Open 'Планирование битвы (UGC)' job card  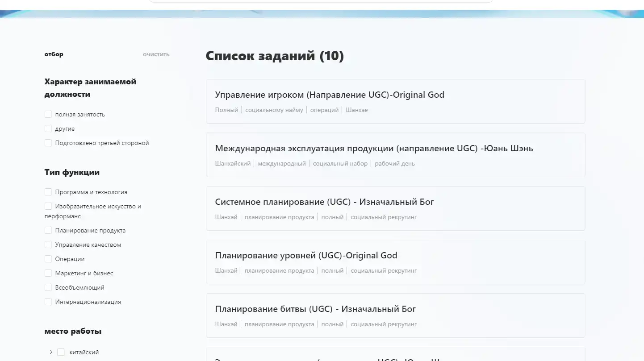pyautogui.click(x=395, y=315)
